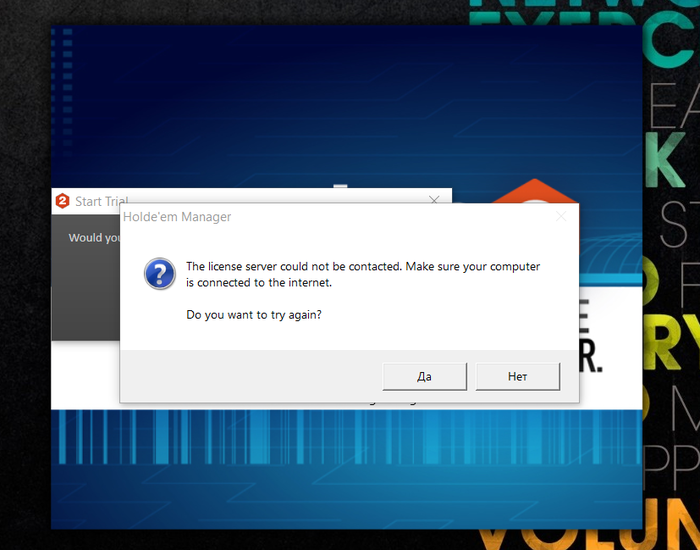The height and width of the screenshot is (550, 700).
Task: Close the Start Trial window
Action: click(434, 200)
